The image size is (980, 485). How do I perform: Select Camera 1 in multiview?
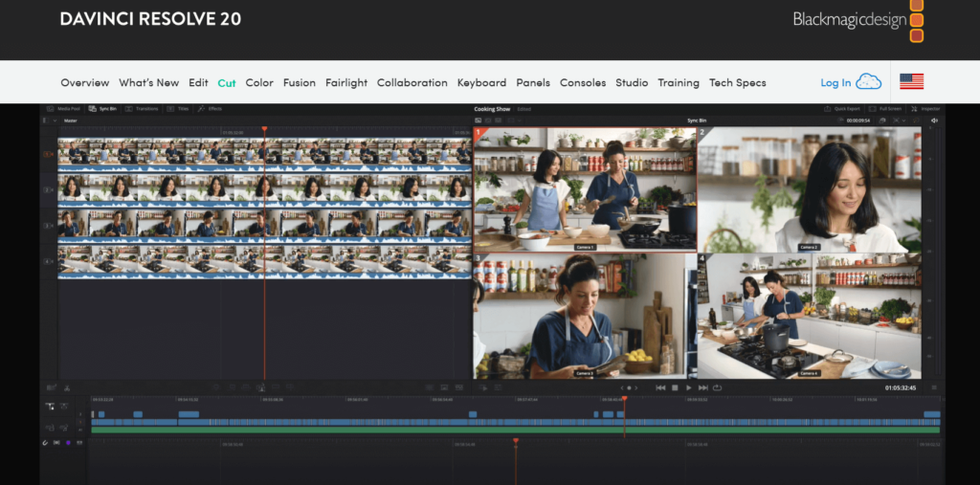pos(585,190)
